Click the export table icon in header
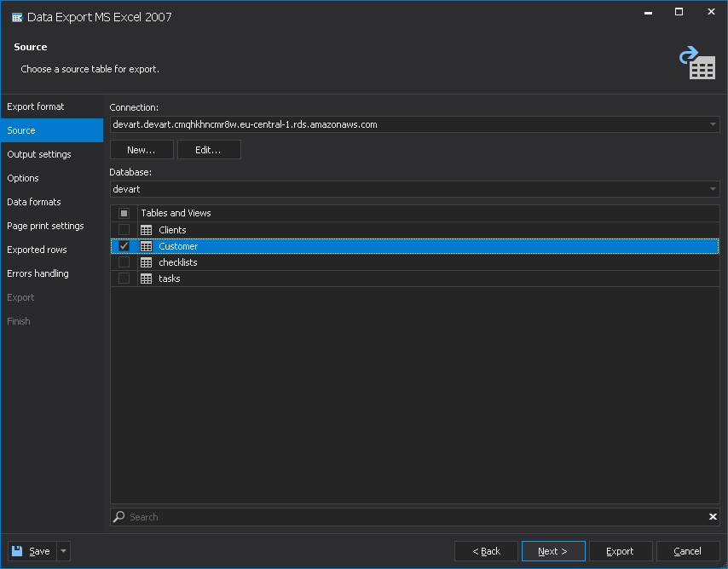Image resolution: width=728 pixels, height=569 pixels. click(x=697, y=63)
